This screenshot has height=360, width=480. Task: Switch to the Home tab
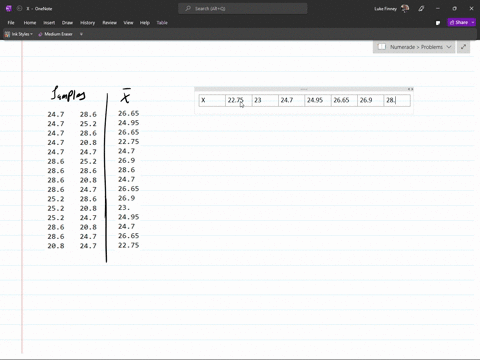[x=30, y=23]
